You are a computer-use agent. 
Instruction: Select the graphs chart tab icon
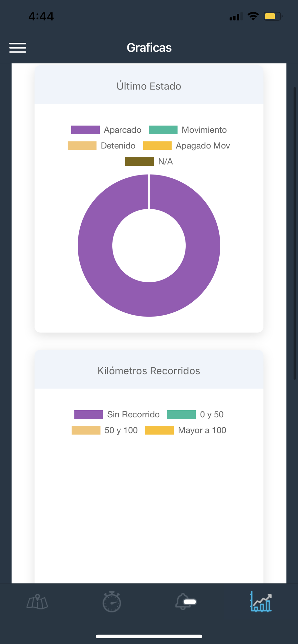click(x=261, y=601)
